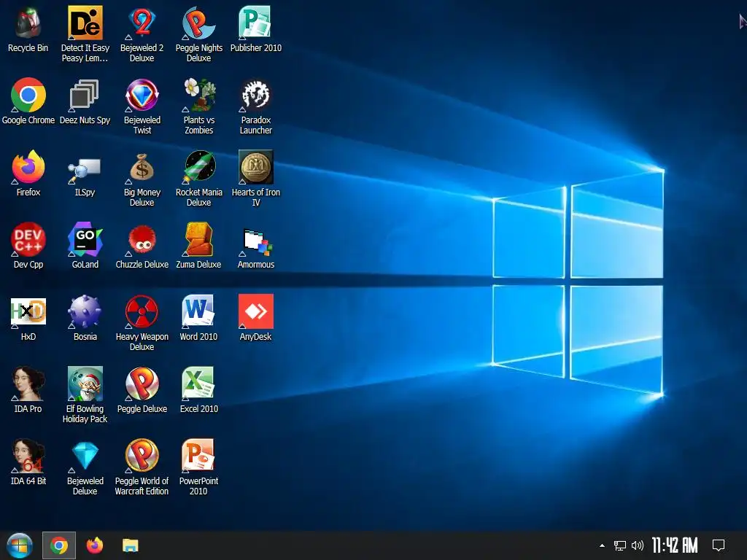
Task: Open the Start menu orb
Action: click(x=20, y=545)
